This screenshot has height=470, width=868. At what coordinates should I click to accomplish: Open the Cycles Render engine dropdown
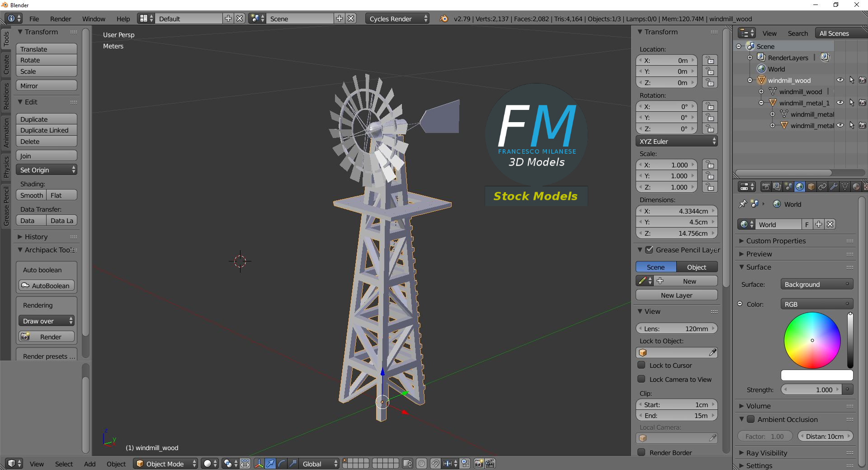coord(397,19)
